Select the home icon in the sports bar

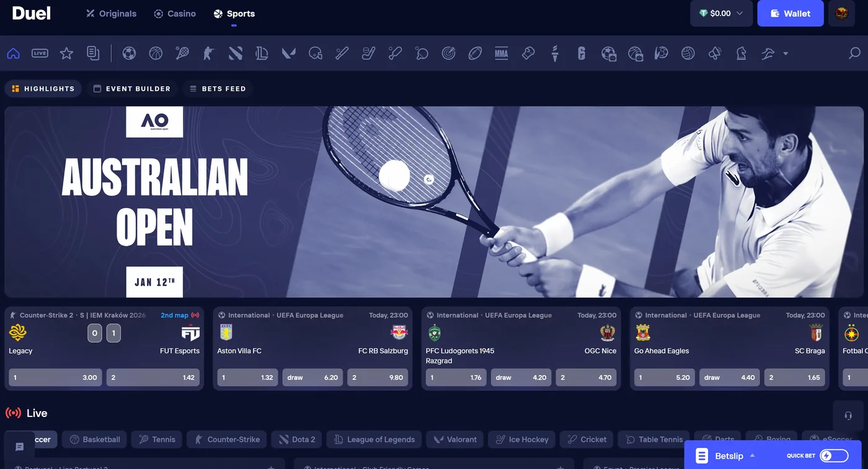[13, 53]
